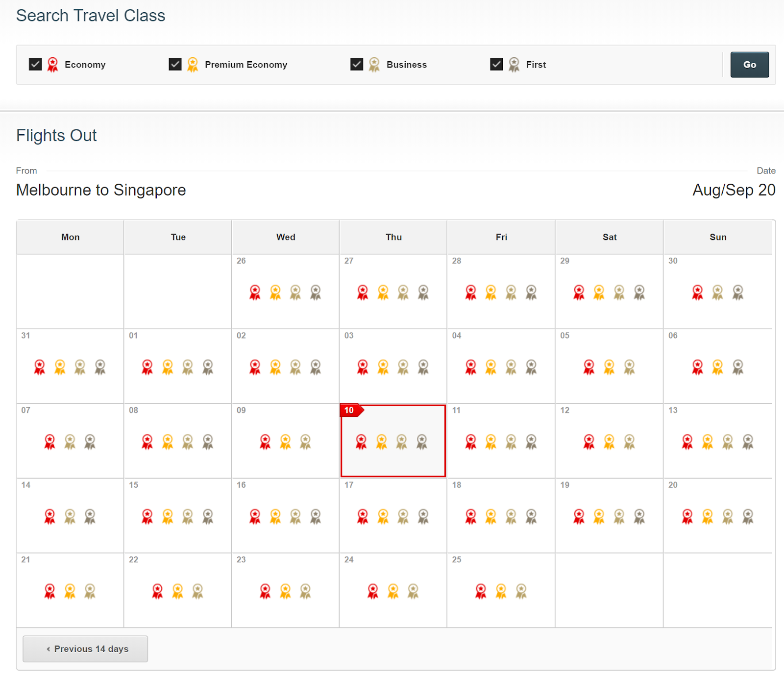Toggle the Business class checkbox
Screen dimensions: 784x675
point(357,64)
